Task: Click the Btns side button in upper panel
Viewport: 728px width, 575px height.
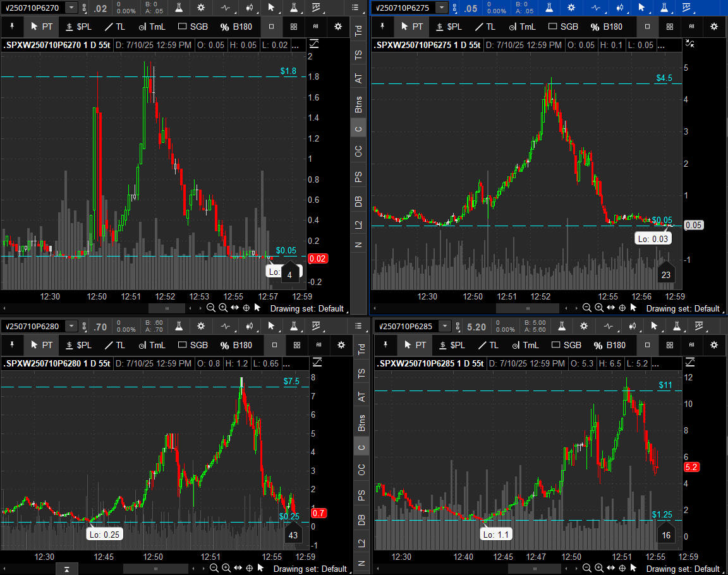Action: pyautogui.click(x=359, y=104)
